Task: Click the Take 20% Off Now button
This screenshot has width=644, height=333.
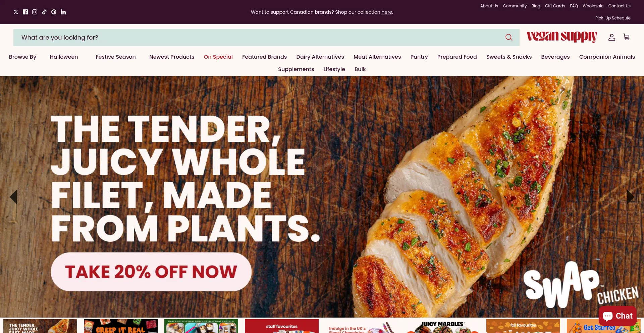Action: point(151,272)
